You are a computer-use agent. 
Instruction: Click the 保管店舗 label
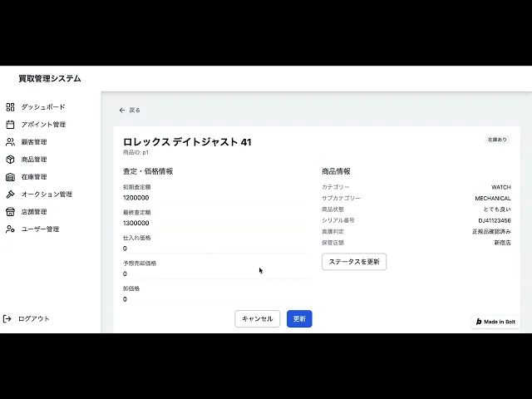point(332,243)
